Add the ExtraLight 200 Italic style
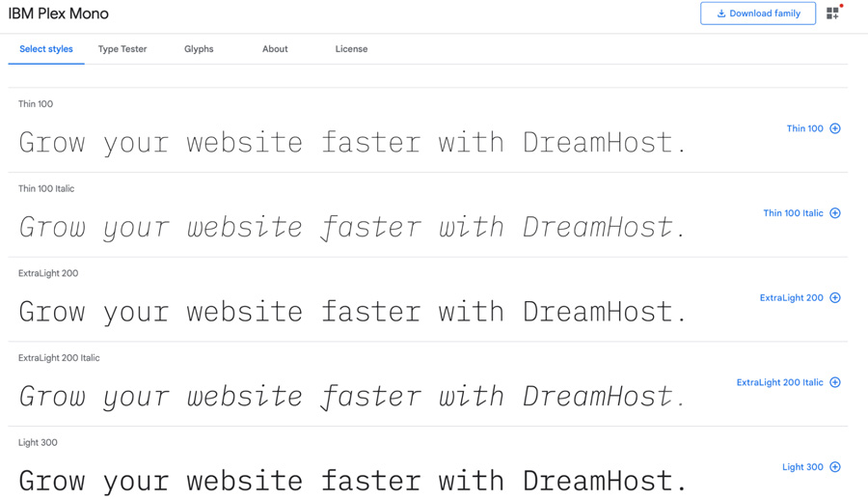 click(788, 383)
